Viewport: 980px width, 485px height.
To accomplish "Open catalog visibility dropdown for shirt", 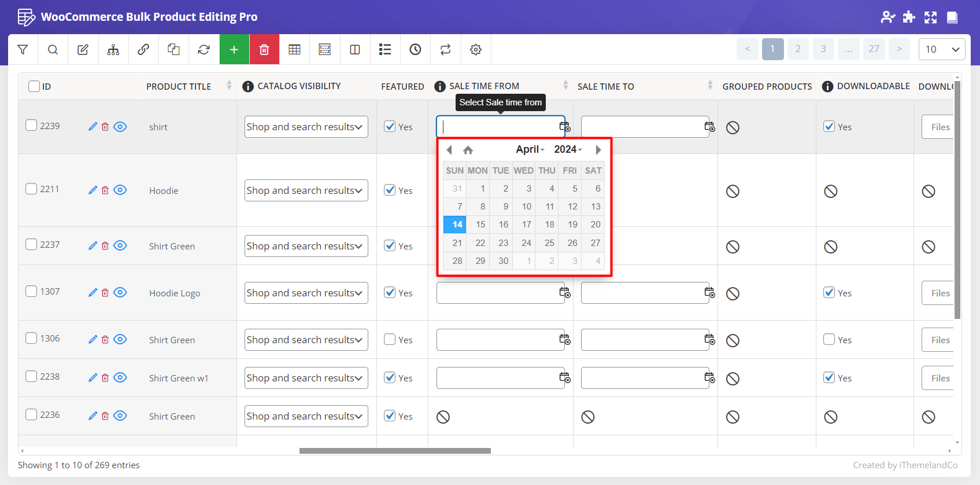I will (x=306, y=127).
